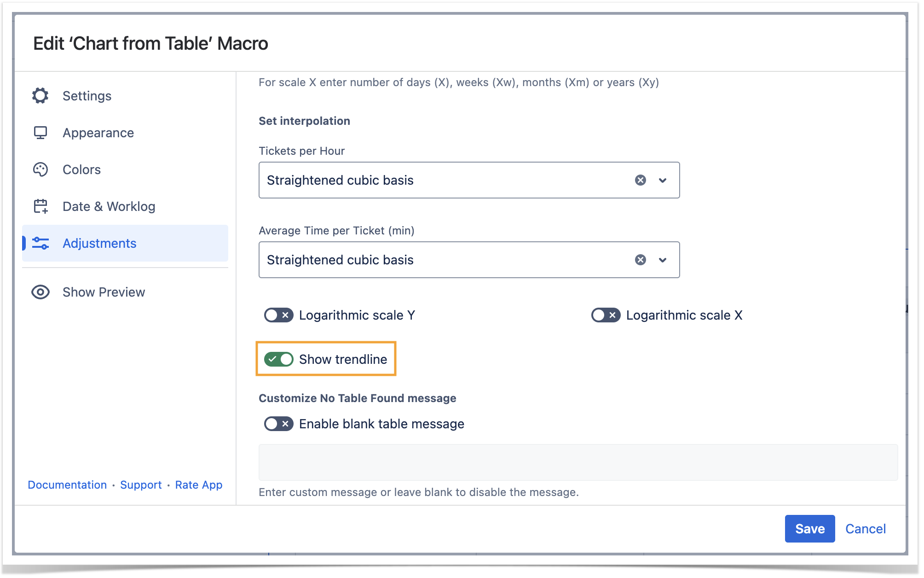This screenshot has height=578, width=924.
Task: Open the Colors tab
Action: 81,169
